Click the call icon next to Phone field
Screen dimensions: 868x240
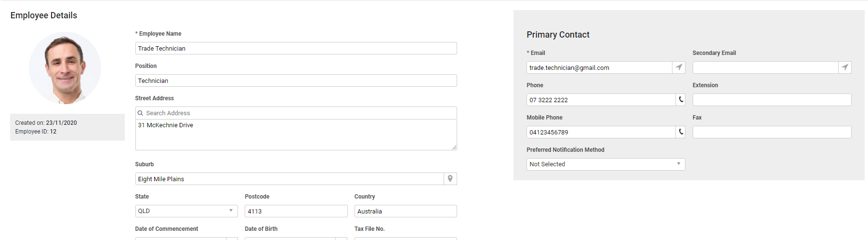pos(681,100)
